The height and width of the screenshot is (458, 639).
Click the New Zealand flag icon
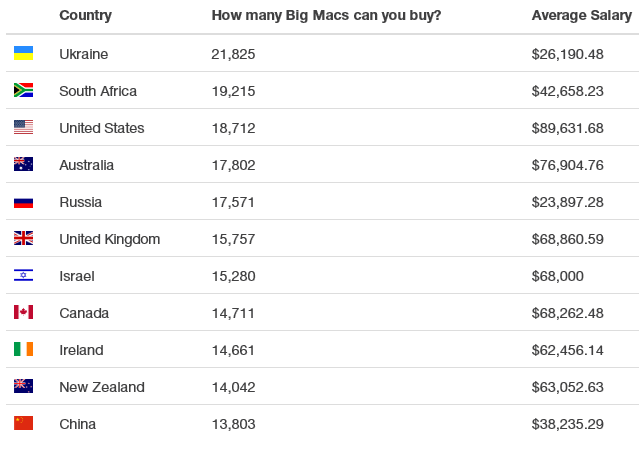(x=23, y=387)
